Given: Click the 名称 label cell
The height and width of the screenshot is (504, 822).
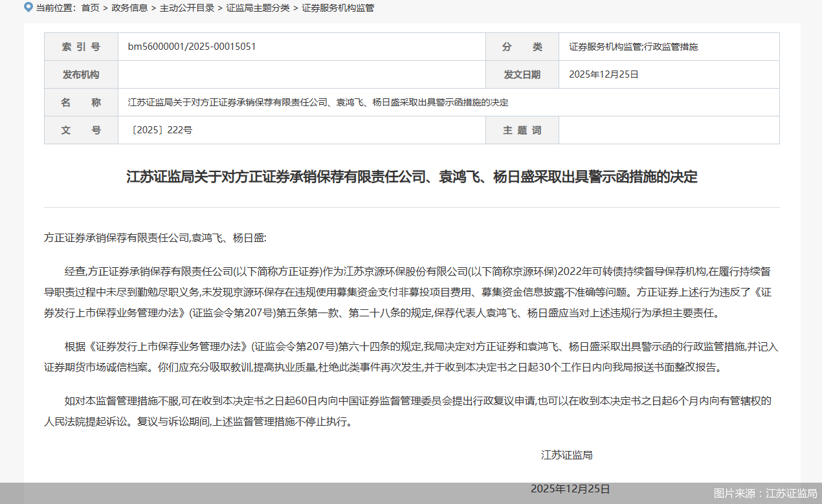Looking at the screenshot, I should tap(81, 102).
